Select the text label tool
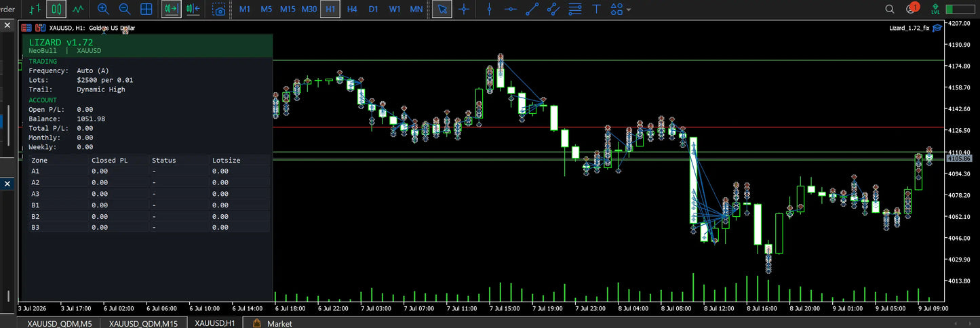Screen dimensions: 980x328 click(x=596, y=9)
